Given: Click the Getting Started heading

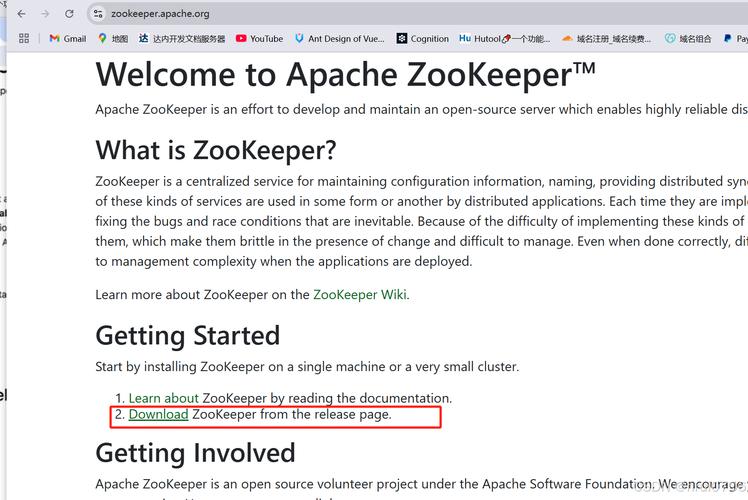Looking at the screenshot, I should tap(187, 336).
